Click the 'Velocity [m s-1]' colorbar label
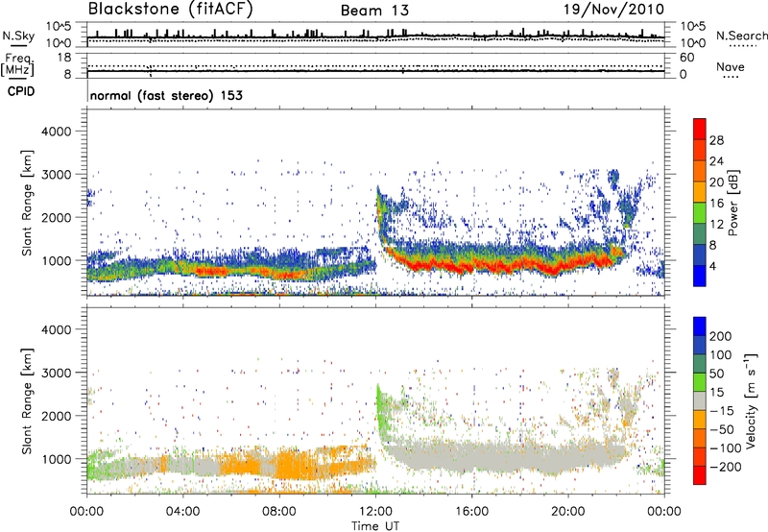 (751, 400)
